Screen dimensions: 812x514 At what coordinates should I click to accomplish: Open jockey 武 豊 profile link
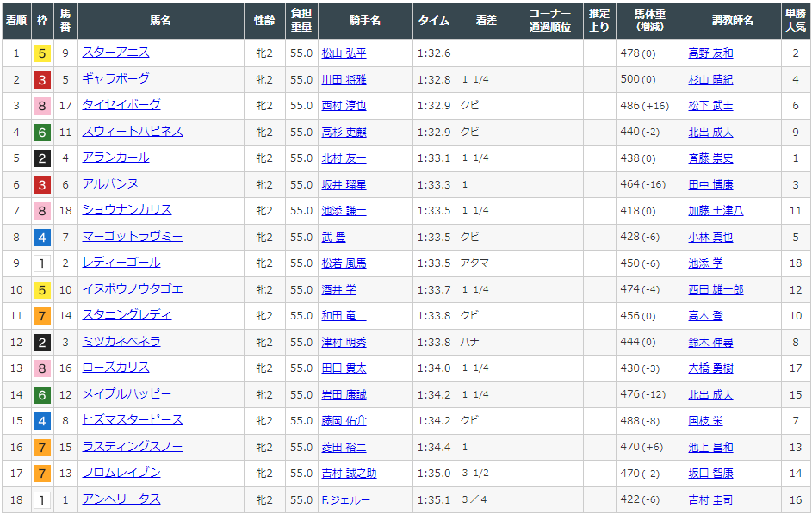coord(332,238)
